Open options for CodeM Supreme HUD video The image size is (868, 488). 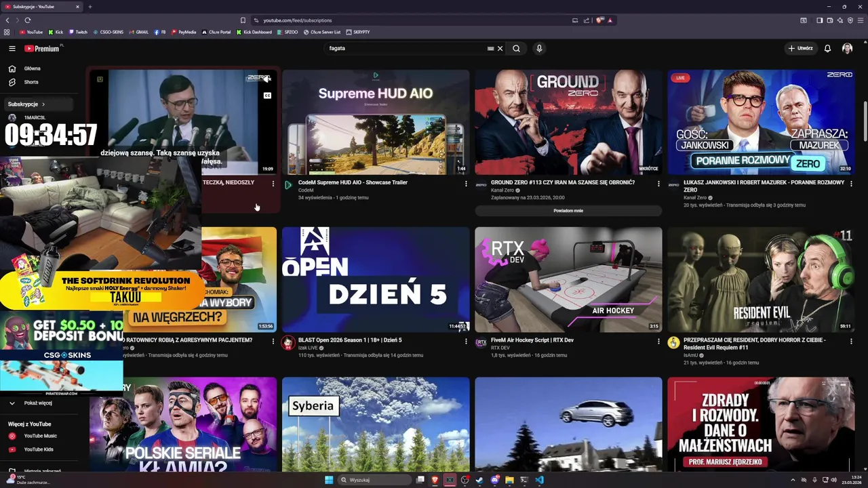[466, 184]
